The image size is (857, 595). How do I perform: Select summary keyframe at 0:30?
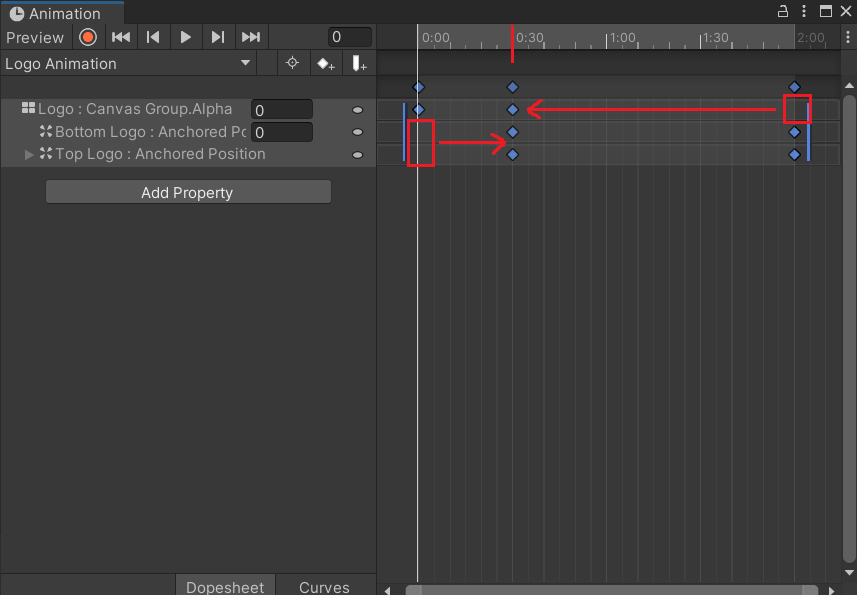512,87
